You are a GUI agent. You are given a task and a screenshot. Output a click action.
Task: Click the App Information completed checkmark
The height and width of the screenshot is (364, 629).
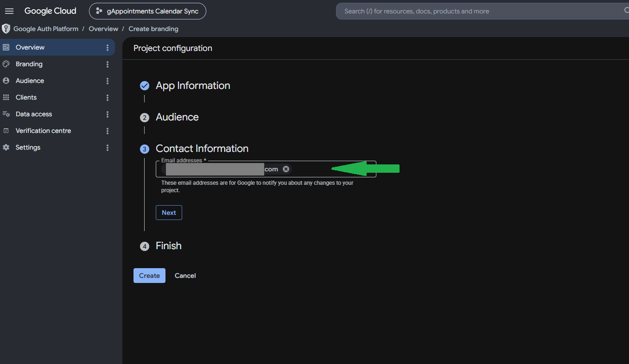[x=145, y=86]
